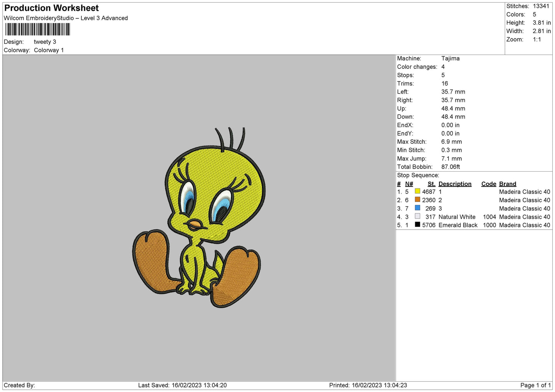Viewport: 555px width, 392px height.
Task: Click the Colorway 1 label
Action: [49, 50]
